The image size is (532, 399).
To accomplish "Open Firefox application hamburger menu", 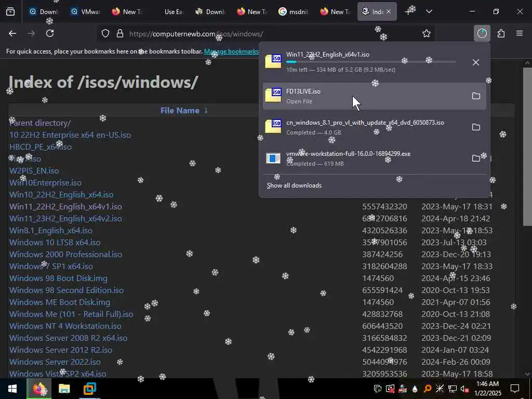I will pyautogui.click(x=520, y=33).
